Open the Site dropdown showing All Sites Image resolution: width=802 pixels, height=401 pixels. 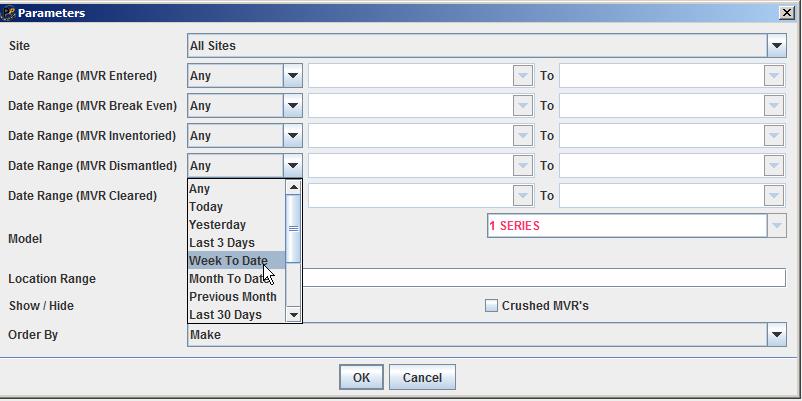(776, 46)
